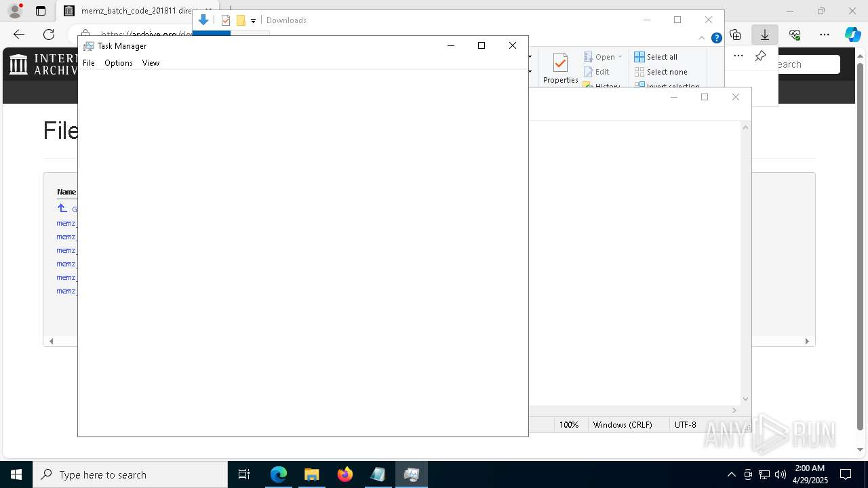The width and height of the screenshot is (868, 488).
Task: Open Edge Settings and more menu
Action: (x=825, y=35)
